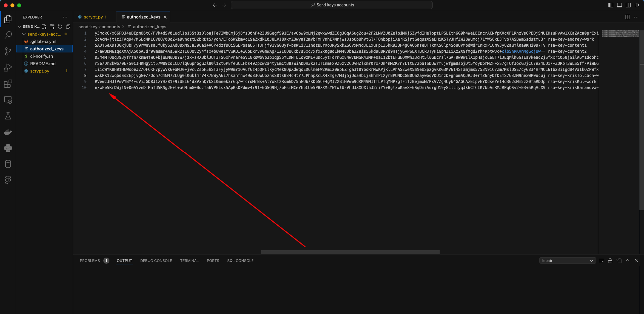
Task: Click the rsa-key-krisKul-work text
Action: tap(572, 82)
